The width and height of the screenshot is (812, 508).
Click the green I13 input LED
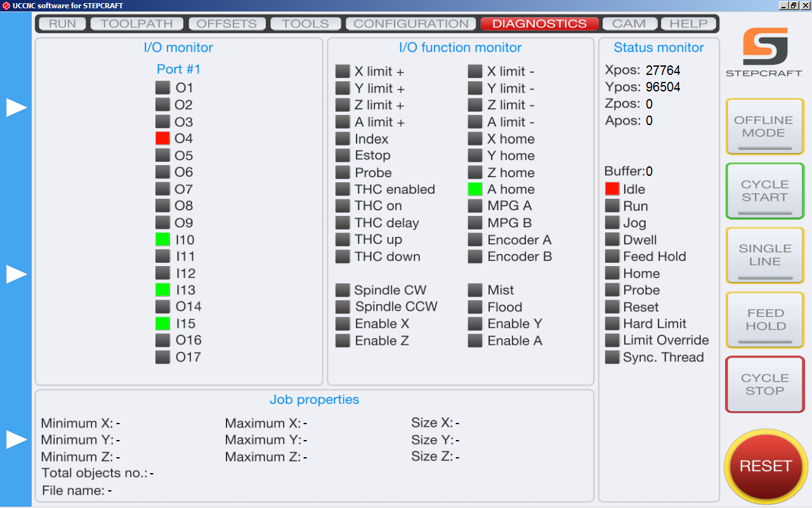pos(162,290)
